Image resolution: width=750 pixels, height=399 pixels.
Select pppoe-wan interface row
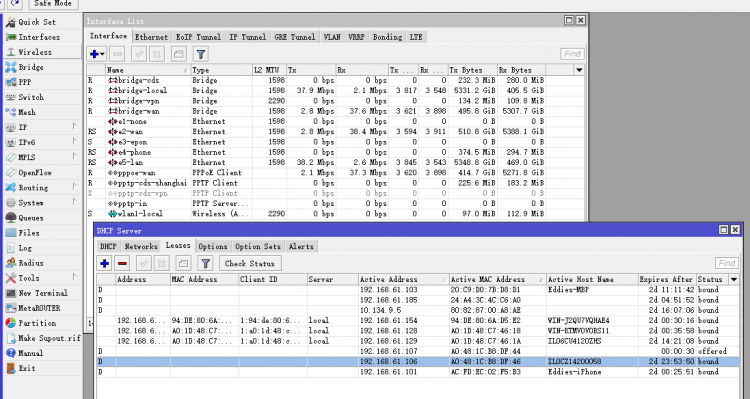pyautogui.click(x=335, y=173)
